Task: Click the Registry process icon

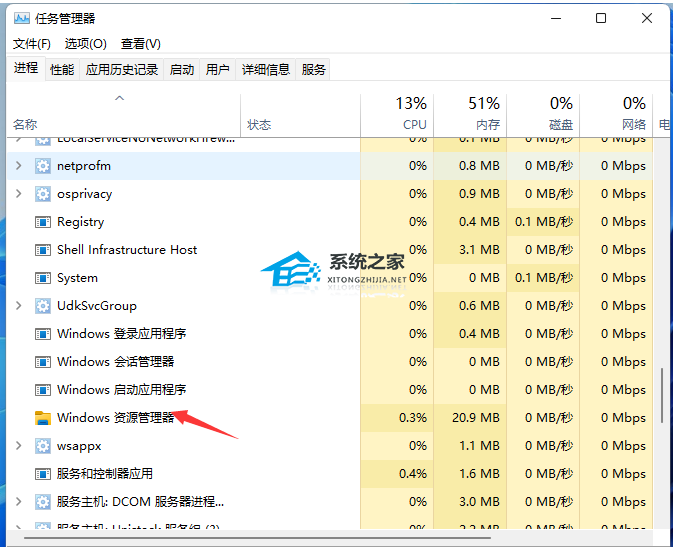Action: [x=42, y=222]
